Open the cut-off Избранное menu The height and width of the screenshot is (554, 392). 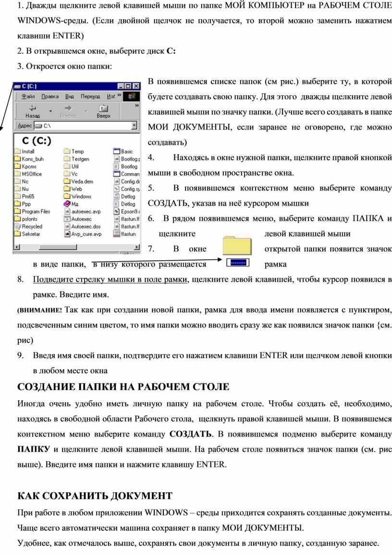coord(111,96)
